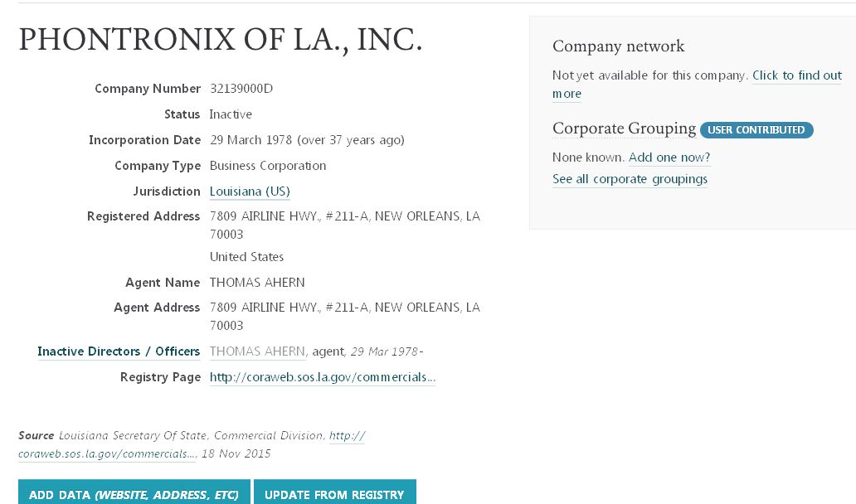Click the Corporate Grouping heading
Screen dimensions: 856x504
tap(624, 129)
